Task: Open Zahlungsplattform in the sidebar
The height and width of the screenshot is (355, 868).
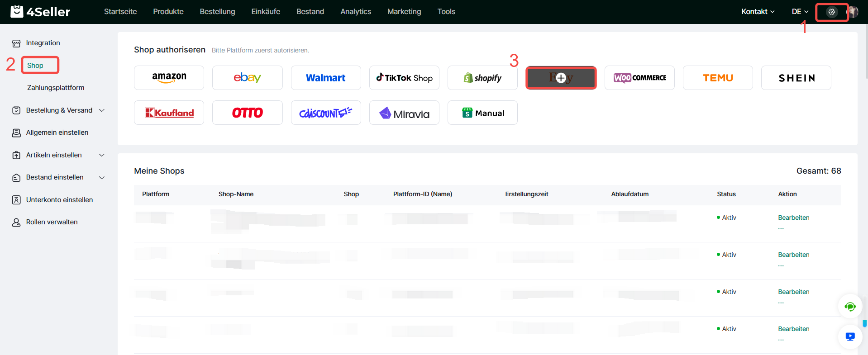Action: 56,88
